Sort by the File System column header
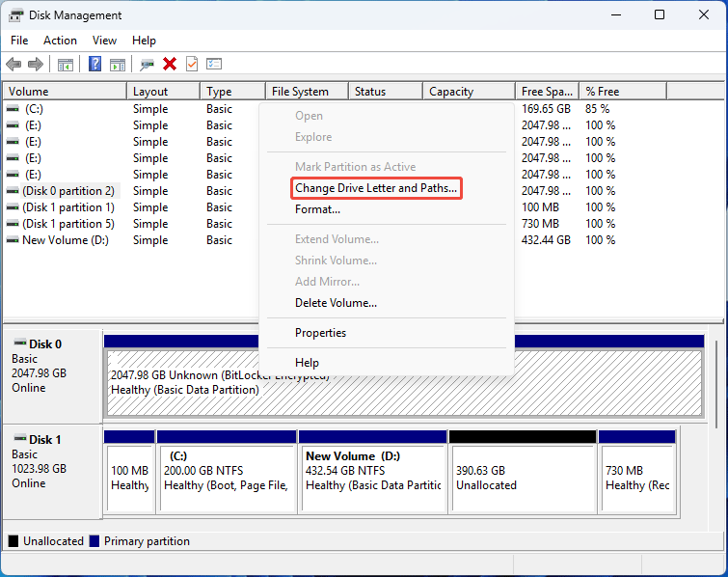 click(x=307, y=92)
